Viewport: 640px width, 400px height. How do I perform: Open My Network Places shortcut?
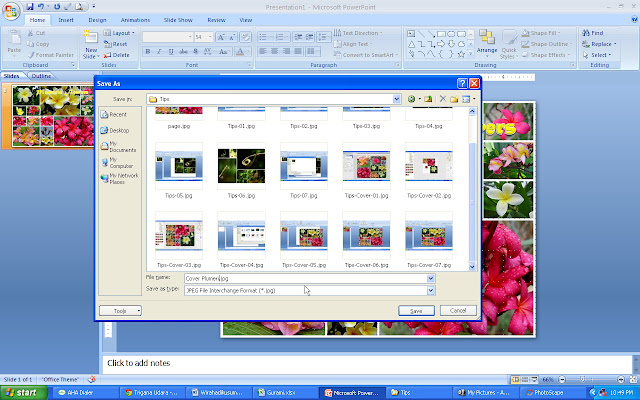[x=120, y=179]
